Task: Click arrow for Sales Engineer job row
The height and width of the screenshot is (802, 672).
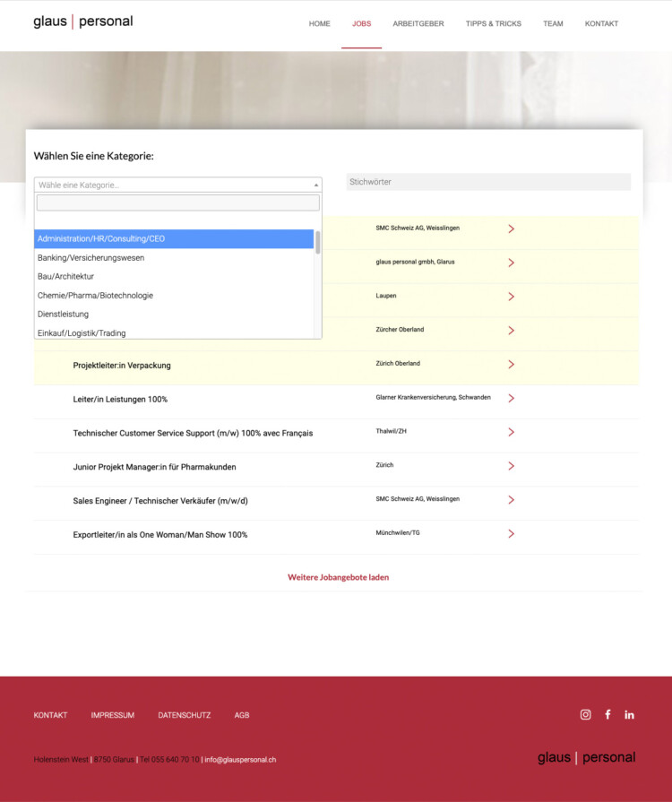Action: (x=511, y=500)
